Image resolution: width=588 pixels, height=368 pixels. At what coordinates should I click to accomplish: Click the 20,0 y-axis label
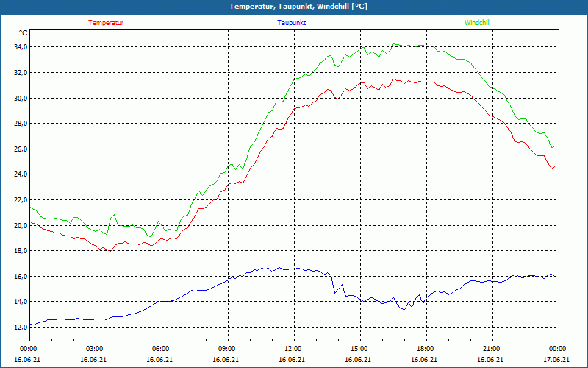tap(21, 225)
